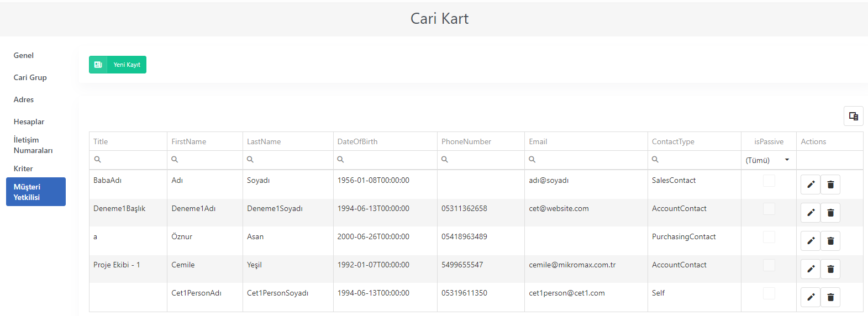This screenshot has width=868, height=316.
Task: Open the ContactType filter search options
Action: tap(655, 160)
